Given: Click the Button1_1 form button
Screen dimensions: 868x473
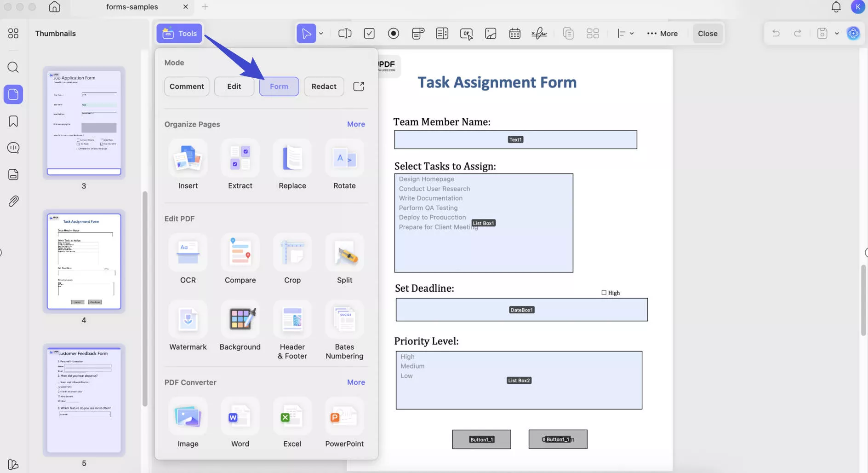Looking at the screenshot, I should (x=481, y=439).
